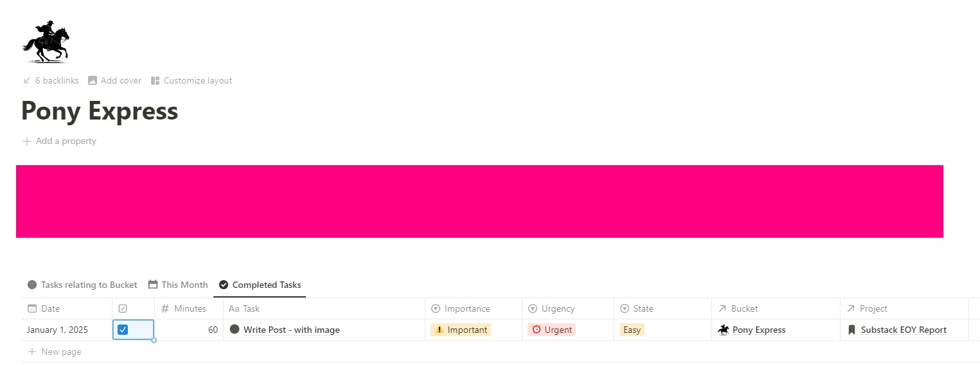This screenshot has height=365, width=980.
Task: Open the 6 backlinks list
Action: click(51, 80)
